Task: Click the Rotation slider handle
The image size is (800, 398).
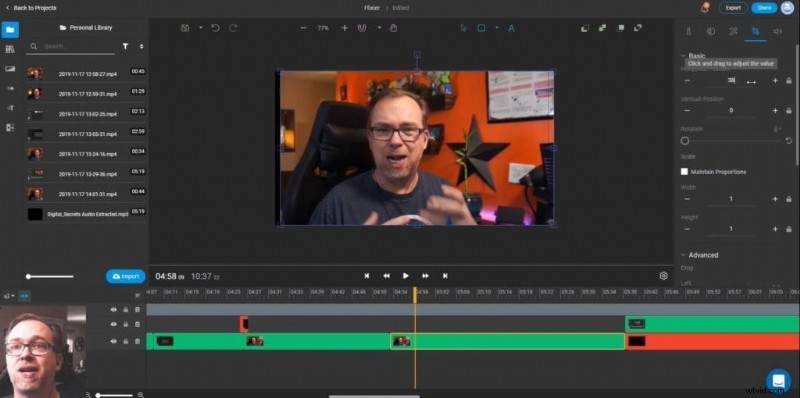Action: pyautogui.click(x=685, y=141)
